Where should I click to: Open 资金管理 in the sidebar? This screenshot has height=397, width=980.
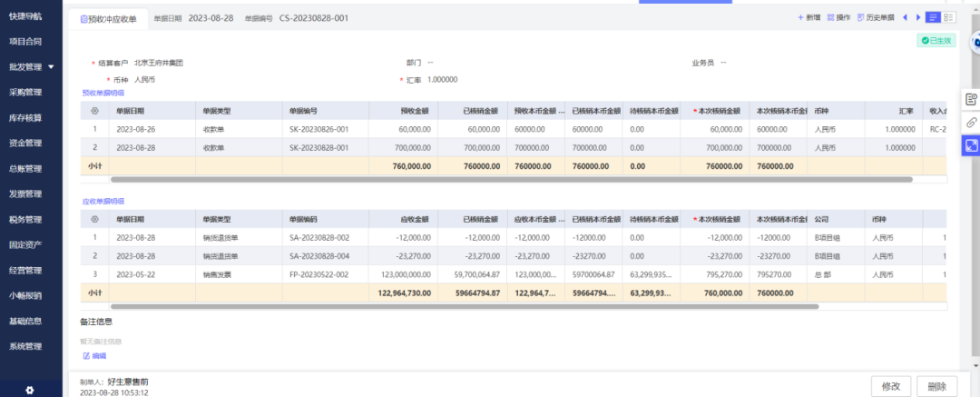coord(25,143)
